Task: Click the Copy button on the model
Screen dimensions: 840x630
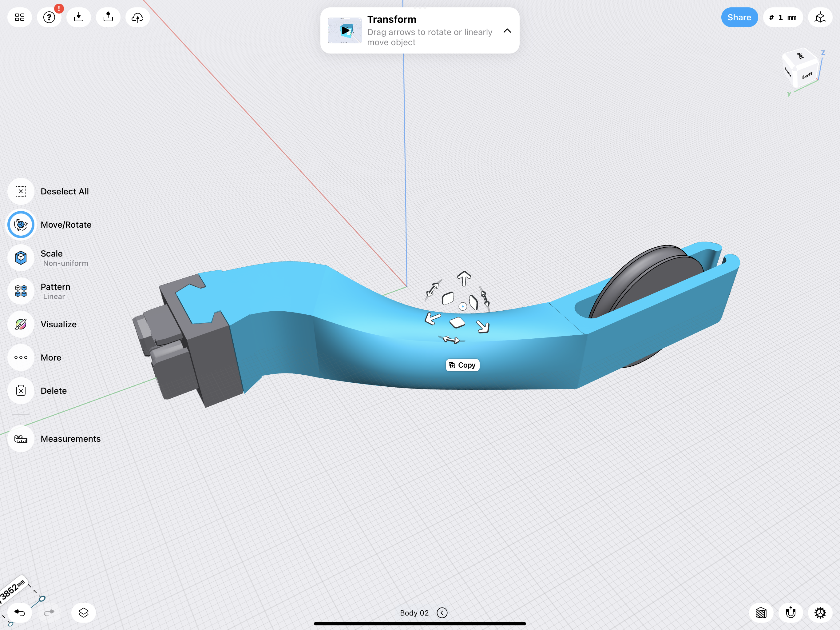Action: click(462, 365)
